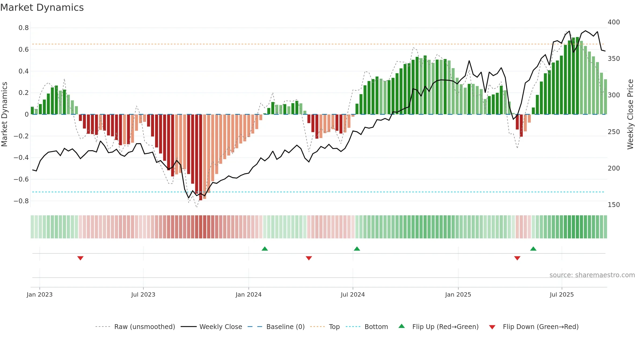The width and height of the screenshot is (644, 362).
Task: Click the 300 tick on the price axis
Action: coord(614,95)
